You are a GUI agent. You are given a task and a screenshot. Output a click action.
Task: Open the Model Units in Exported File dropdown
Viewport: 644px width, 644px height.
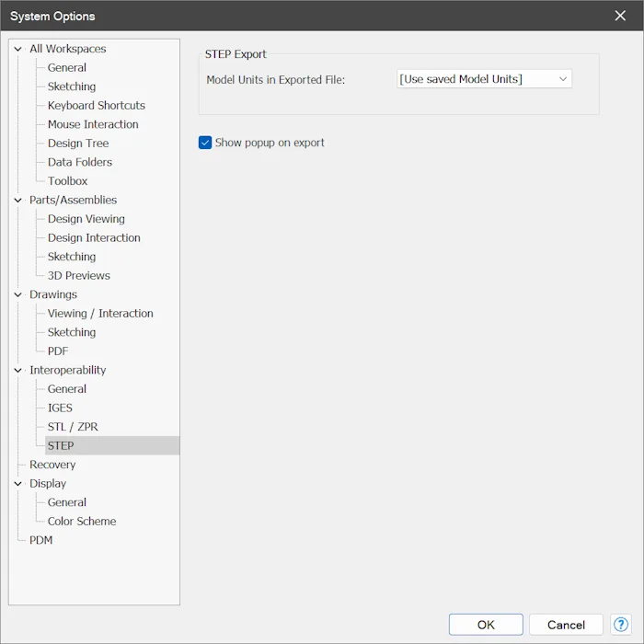pyautogui.click(x=484, y=79)
